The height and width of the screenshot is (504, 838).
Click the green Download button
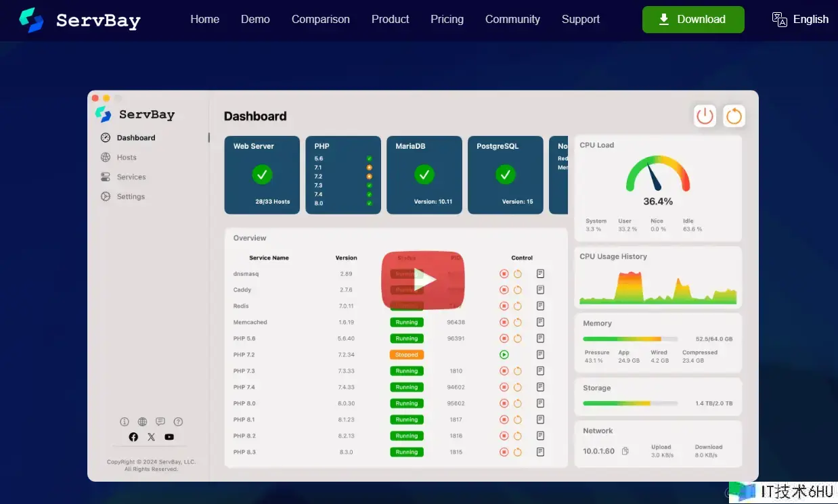(x=692, y=19)
